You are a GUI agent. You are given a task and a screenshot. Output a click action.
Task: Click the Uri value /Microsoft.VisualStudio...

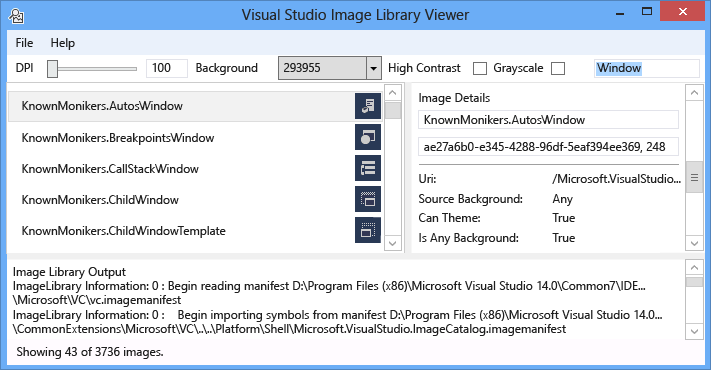(x=616, y=179)
